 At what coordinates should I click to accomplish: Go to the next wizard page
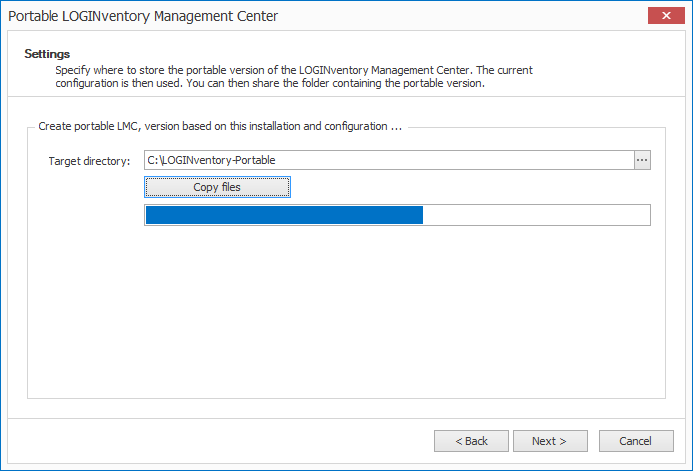click(550, 441)
